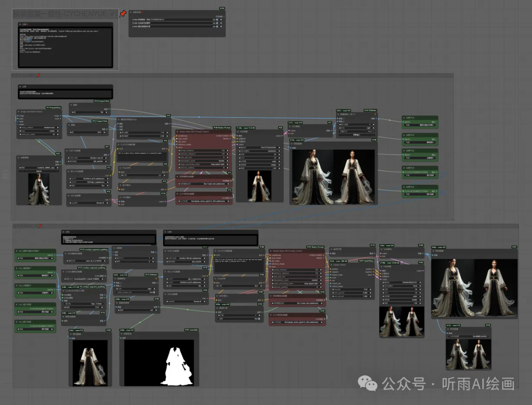
Task: Click the loaded garment photo in the 加载图像 node
Action: (39, 189)
